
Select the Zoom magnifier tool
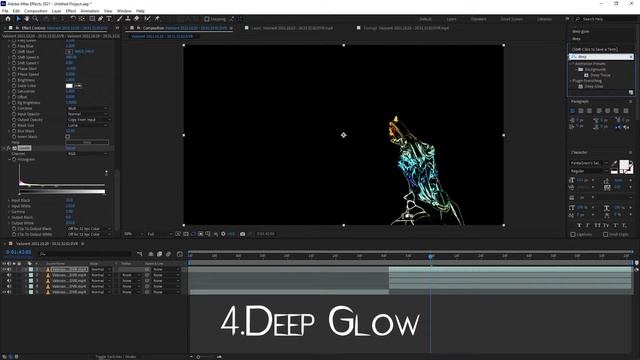pyautogui.click(x=36, y=19)
